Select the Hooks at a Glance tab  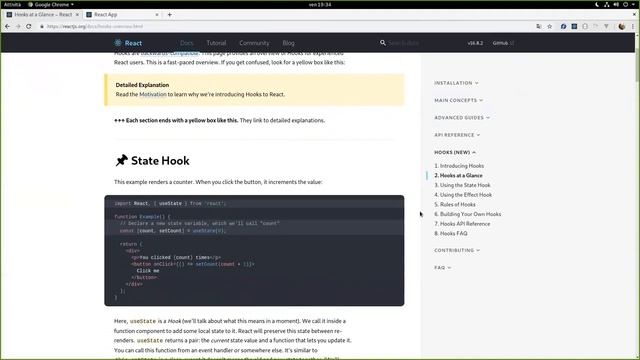coord(43,14)
